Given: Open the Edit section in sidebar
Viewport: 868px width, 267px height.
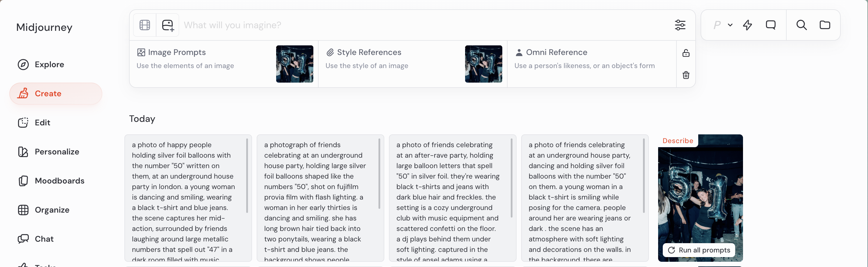Looking at the screenshot, I should [x=42, y=122].
